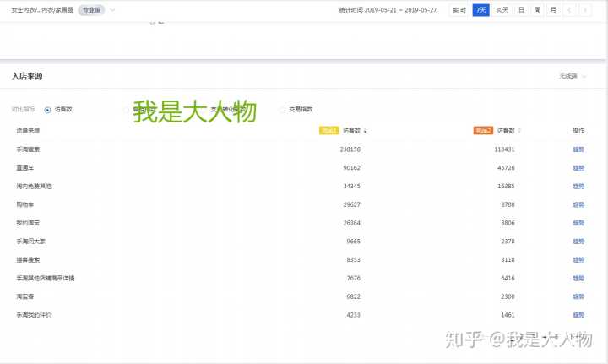608x364 pixels.
Task: Switch to the 30天 time range
Action: [502, 10]
